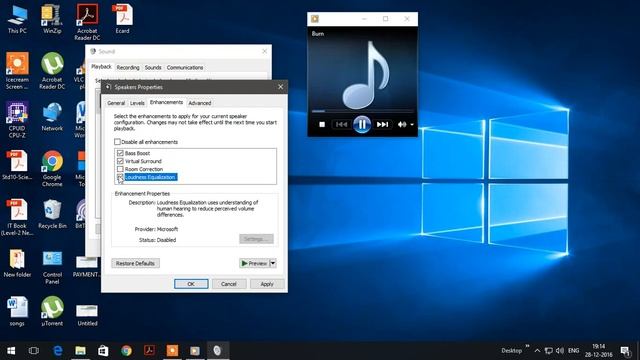This screenshot has height=360, width=640.
Task: Open WinZip desktop shortcut
Action: click(52, 20)
